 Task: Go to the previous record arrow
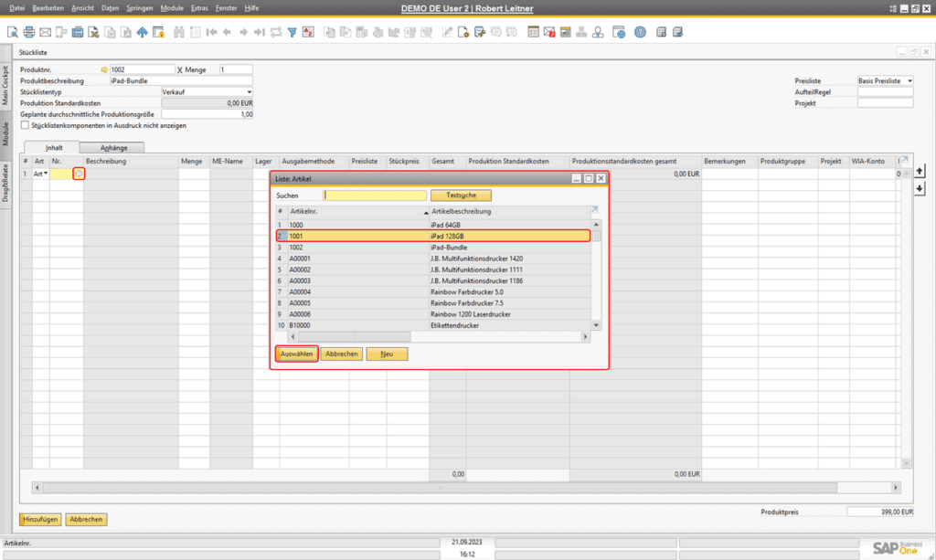point(227,32)
